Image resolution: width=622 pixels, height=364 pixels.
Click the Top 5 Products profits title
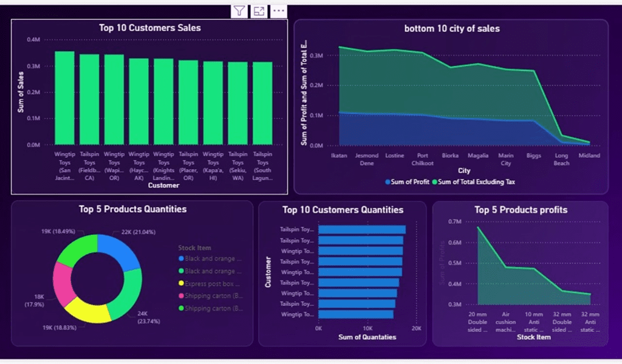(x=521, y=210)
